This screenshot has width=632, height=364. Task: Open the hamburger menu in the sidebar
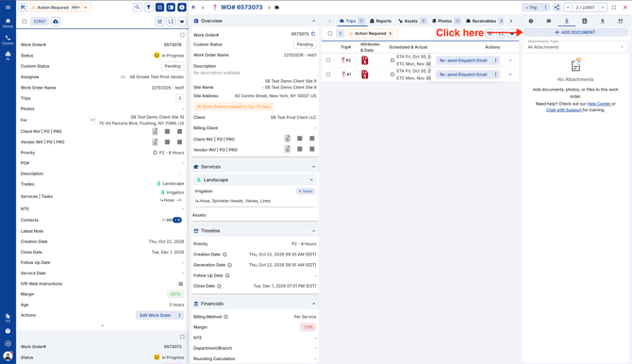[x=8, y=8]
